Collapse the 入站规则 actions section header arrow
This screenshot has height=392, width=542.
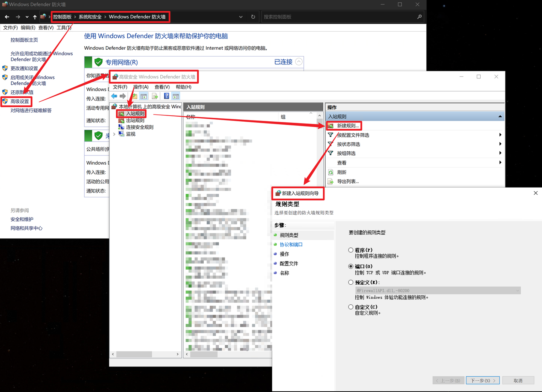point(500,117)
